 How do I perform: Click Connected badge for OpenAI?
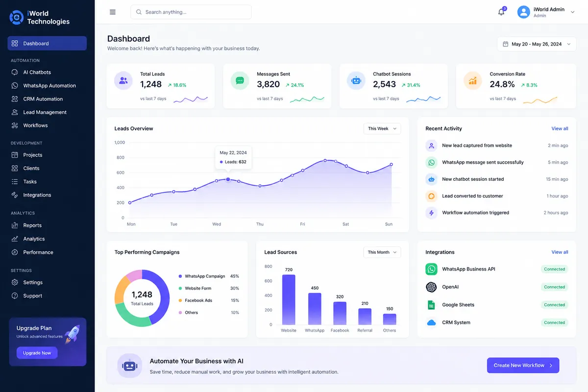coord(554,287)
